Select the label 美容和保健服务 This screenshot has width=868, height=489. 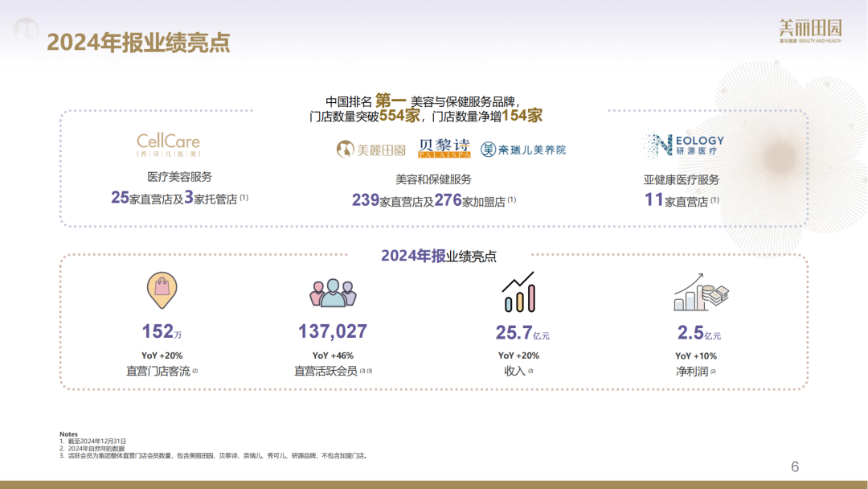433,179
